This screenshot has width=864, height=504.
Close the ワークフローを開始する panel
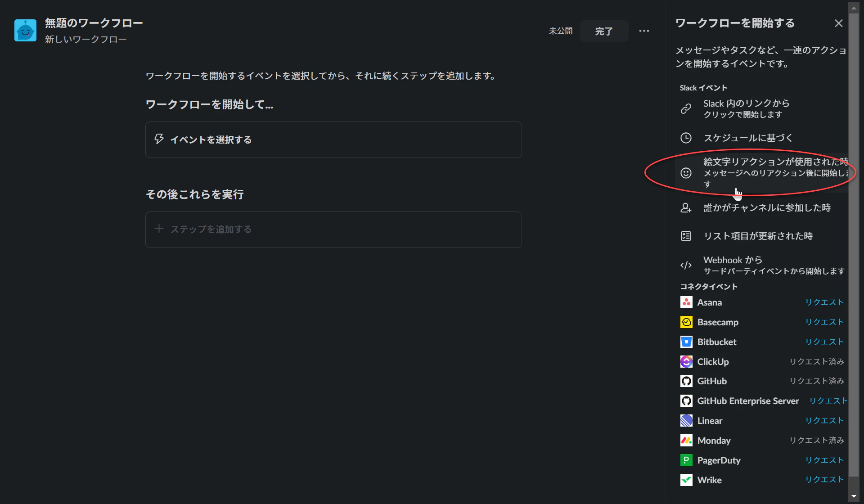(x=838, y=23)
